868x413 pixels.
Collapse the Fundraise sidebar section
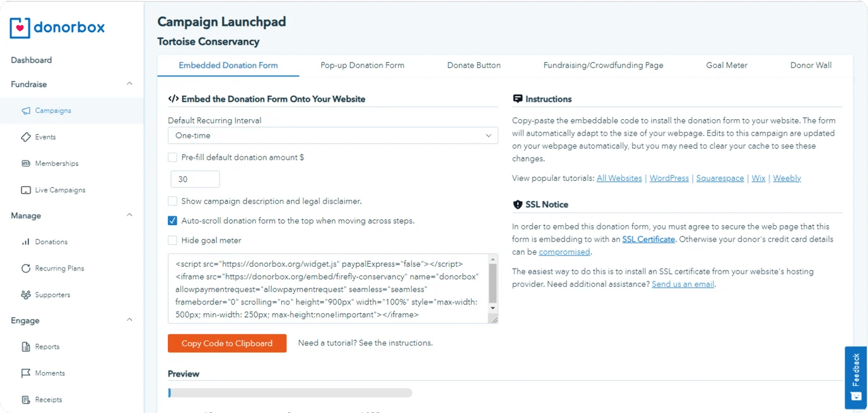pyautogui.click(x=129, y=83)
